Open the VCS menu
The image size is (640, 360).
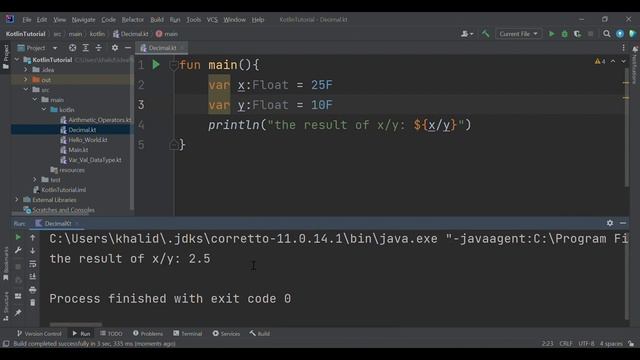tap(212, 20)
